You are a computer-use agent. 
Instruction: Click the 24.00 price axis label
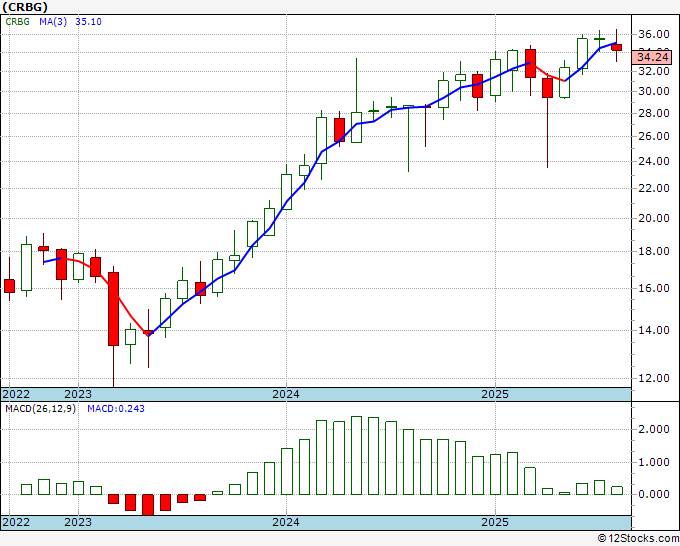pyautogui.click(x=654, y=161)
